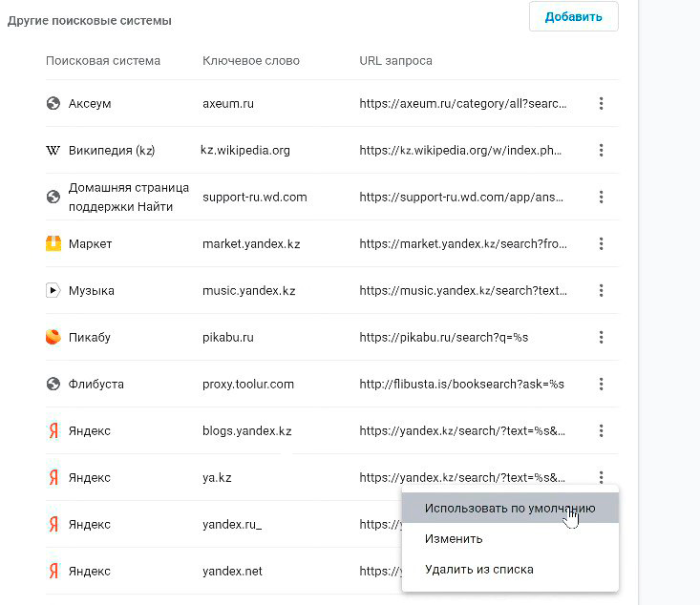This screenshot has height=605, width=700.
Task: Open more actions for Музыка row
Action: 601,290
